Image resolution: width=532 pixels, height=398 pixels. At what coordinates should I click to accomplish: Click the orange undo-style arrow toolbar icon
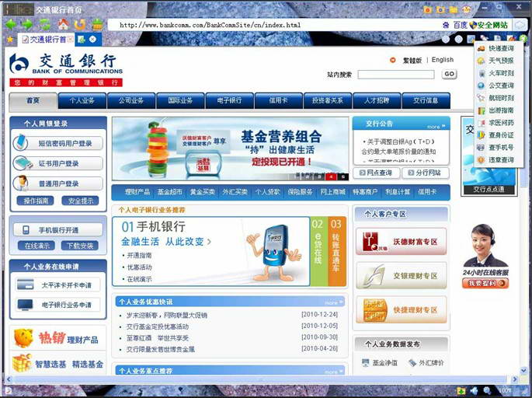[80, 24]
